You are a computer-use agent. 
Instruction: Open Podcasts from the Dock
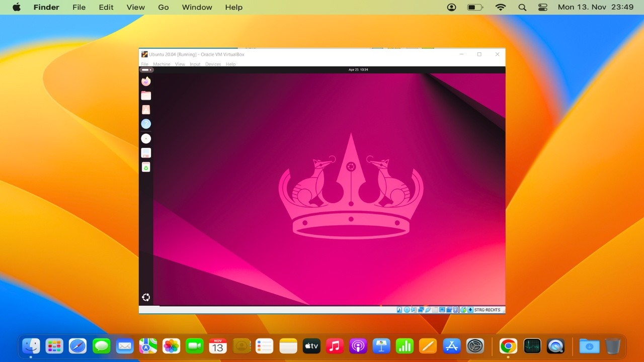[358, 346]
